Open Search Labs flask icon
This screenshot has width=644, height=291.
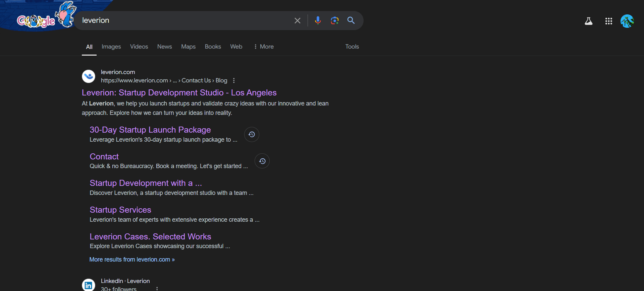(x=589, y=21)
